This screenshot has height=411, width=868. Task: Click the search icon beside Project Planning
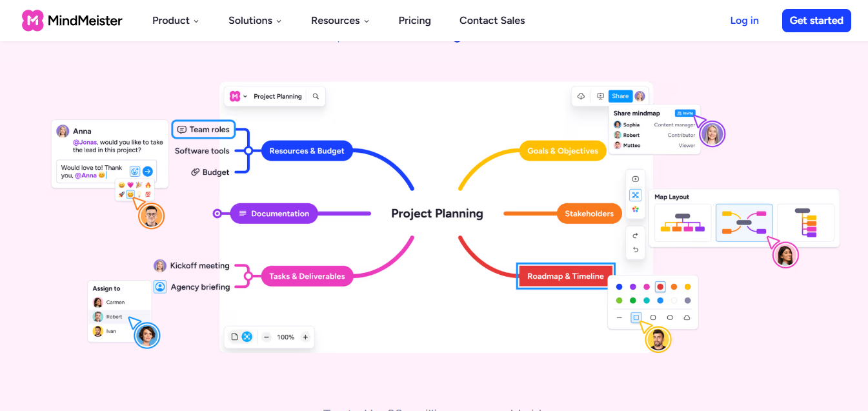[316, 96]
